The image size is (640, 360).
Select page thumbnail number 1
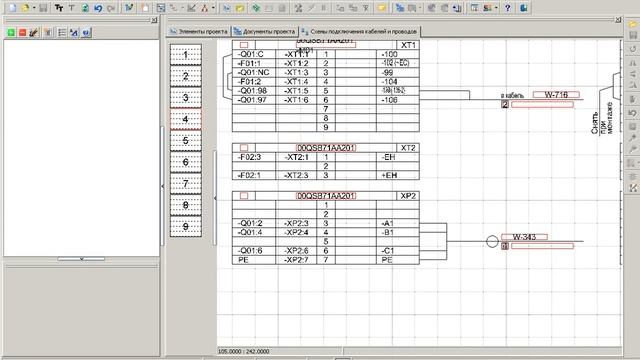click(x=186, y=55)
